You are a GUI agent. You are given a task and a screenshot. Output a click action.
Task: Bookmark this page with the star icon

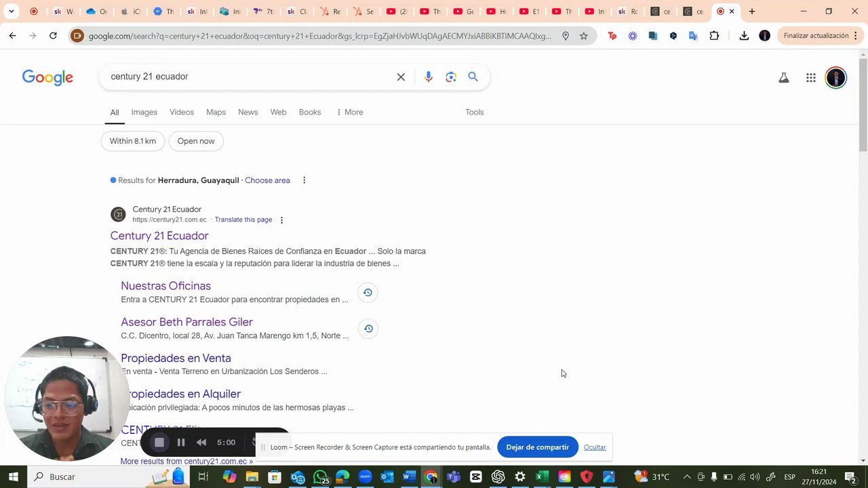coord(583,36)
